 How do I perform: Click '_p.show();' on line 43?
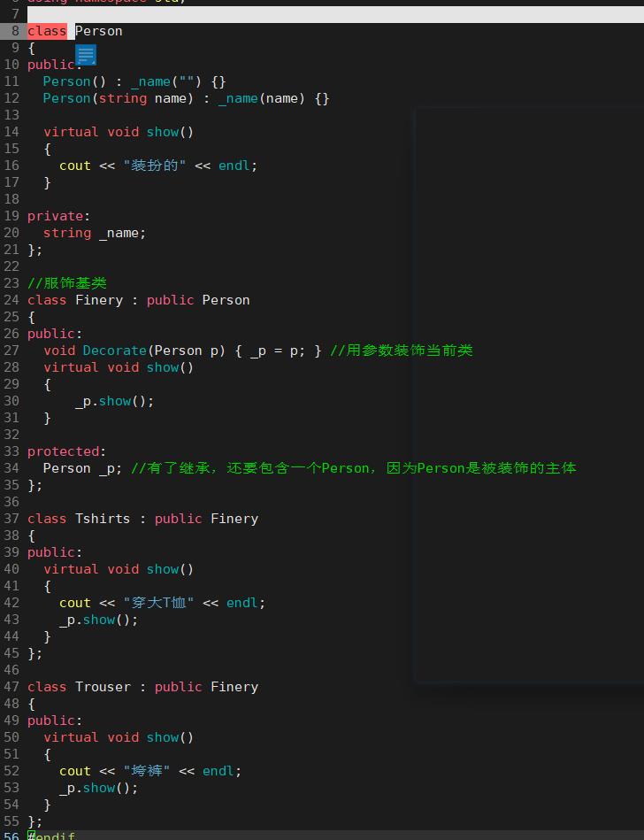point(98,620)
